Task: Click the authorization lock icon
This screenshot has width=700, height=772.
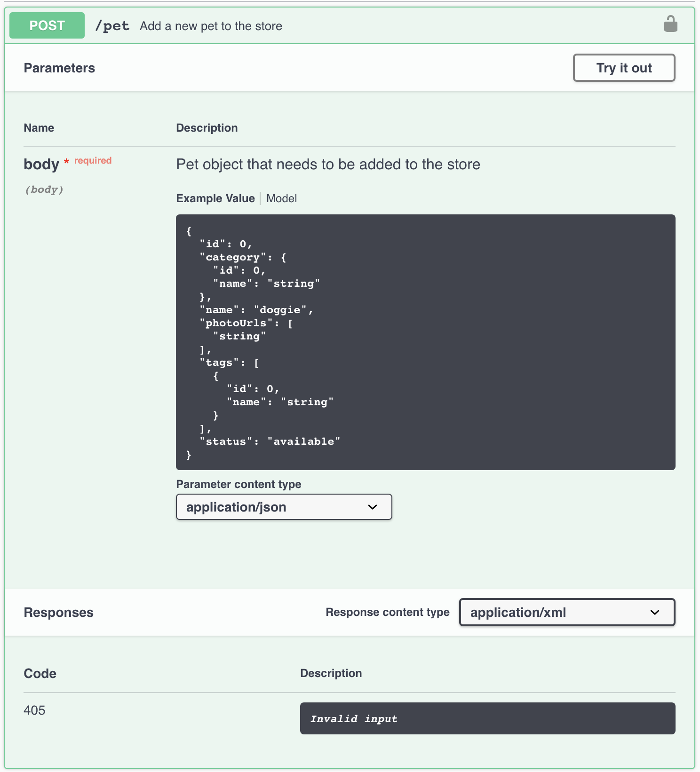Action: pyautogui.click(x=670, y=24)
